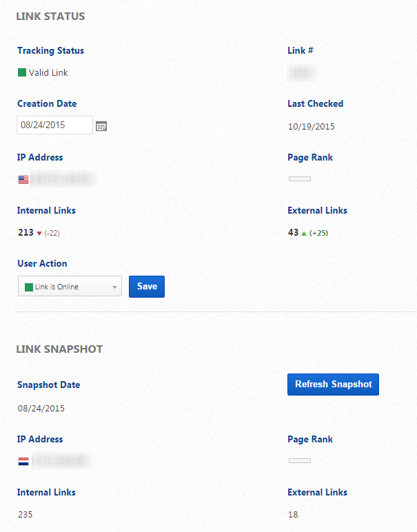The width and height of the screenshot is (417, 532).
Task: Focus the Creation Date input field
Action: [54, 125]
